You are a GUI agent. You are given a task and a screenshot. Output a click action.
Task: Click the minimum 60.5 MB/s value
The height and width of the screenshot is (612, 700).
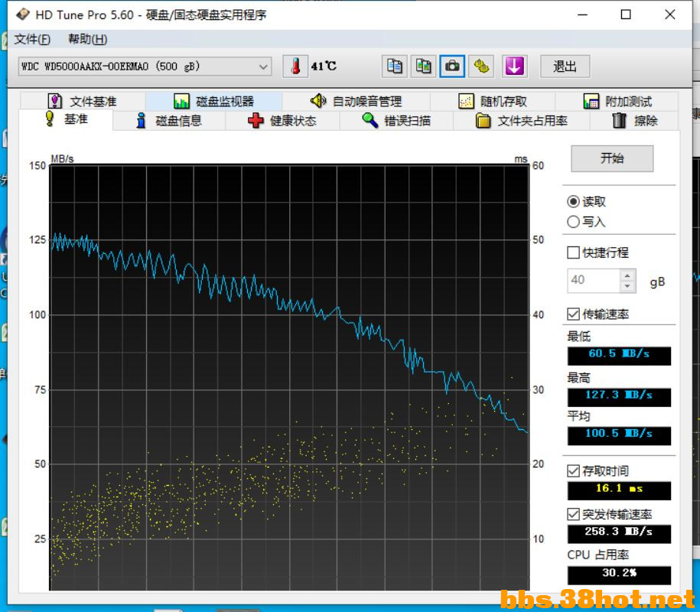(x=619, y=356)
